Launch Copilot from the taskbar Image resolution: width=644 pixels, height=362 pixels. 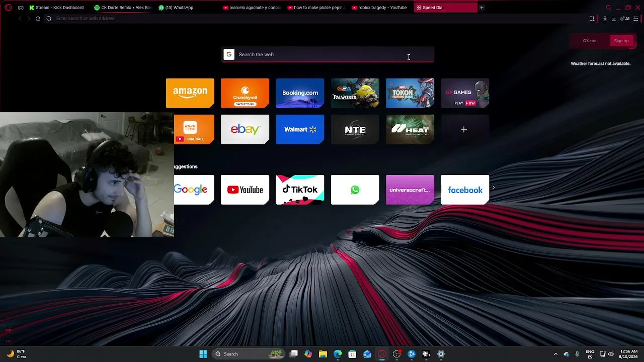tap(308, 354)
